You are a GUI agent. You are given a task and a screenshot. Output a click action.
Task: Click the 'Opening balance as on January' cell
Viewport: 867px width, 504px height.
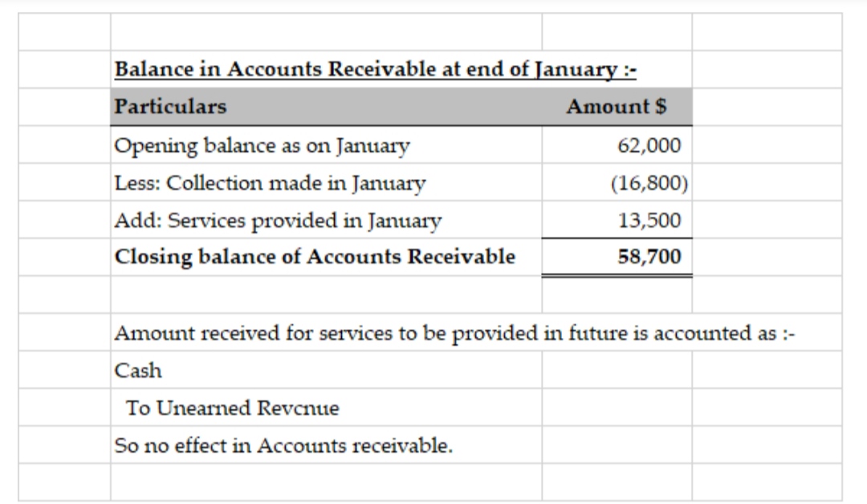coord(263,146)
